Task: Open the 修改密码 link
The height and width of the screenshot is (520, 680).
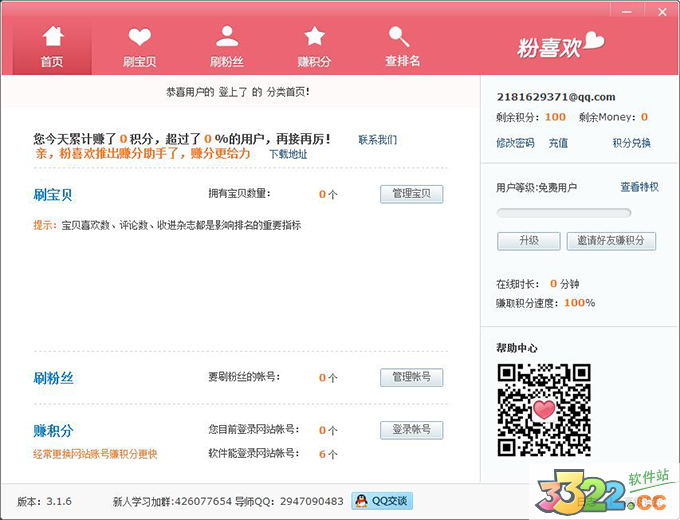Action: (515, 143)
